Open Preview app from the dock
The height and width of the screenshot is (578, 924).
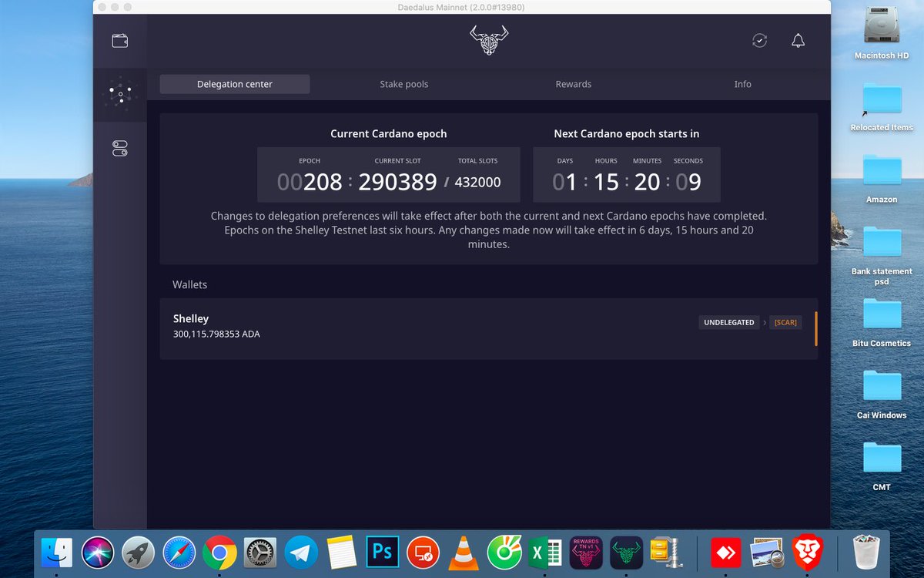[x=766, y=553]
